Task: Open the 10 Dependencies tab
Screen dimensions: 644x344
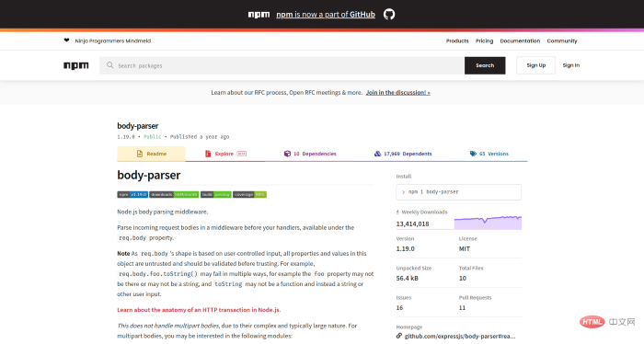Action: pyautogui.click(x=310, y=154)
